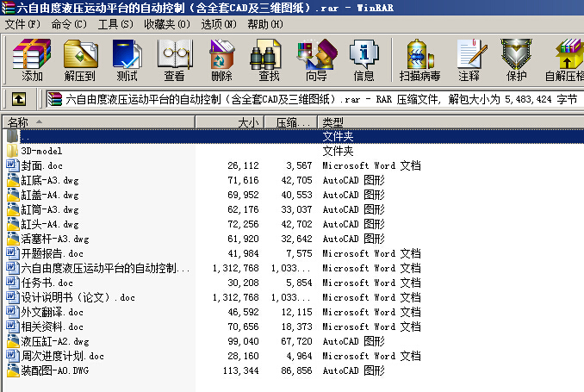Select file 六自由度液压运动平台的自动控制...

click(105, 268)
